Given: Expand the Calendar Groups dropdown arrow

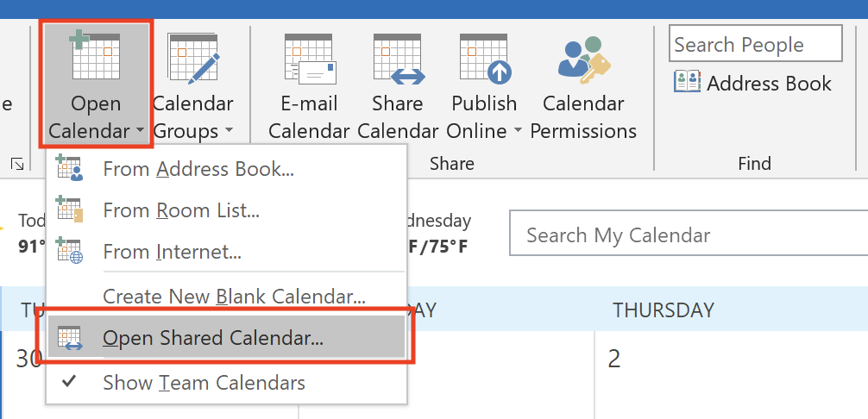Looking at the screenshot, I should (x=230, y=132).
